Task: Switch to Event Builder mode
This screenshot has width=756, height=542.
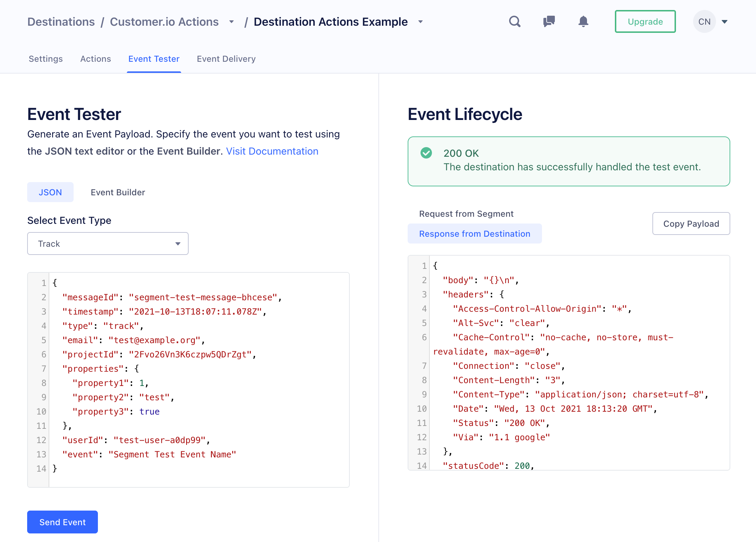Action: 118,192
